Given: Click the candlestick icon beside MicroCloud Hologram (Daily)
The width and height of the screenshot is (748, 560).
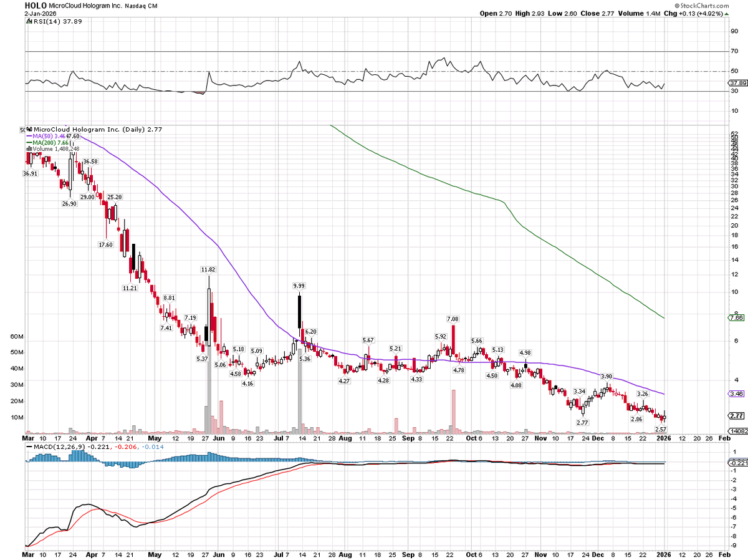Looking at the screenshot, I should tap(28, 129).
